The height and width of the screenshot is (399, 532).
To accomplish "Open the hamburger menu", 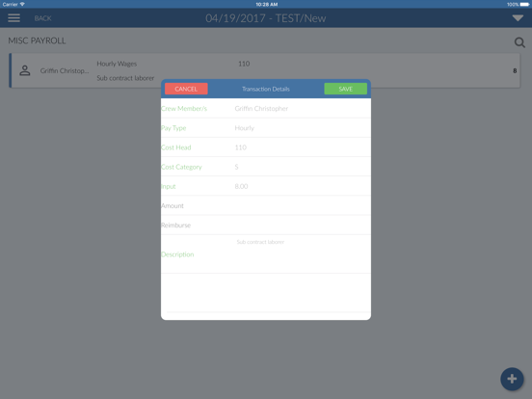I will coord(13,18).
